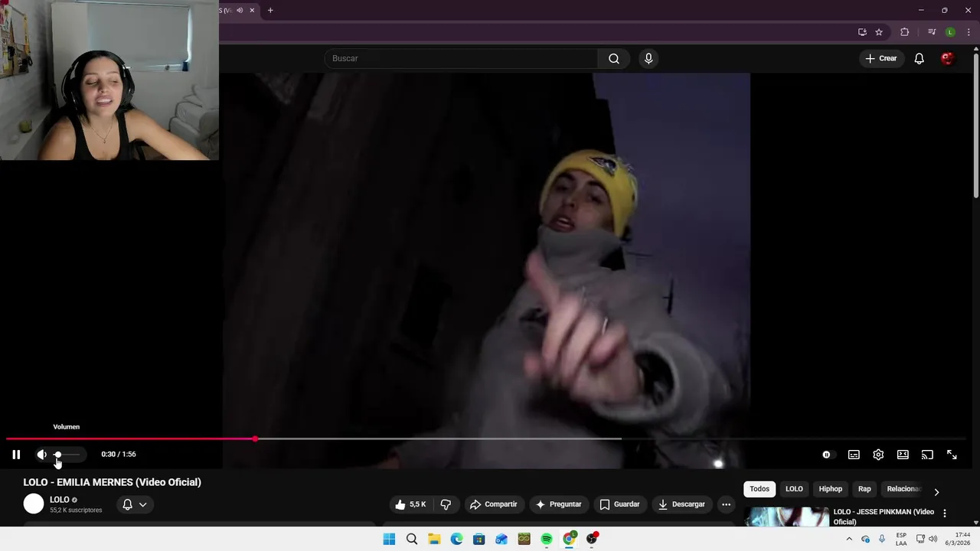
Task: Open the YouTube account avatar menu
Action: pos(947,58)
